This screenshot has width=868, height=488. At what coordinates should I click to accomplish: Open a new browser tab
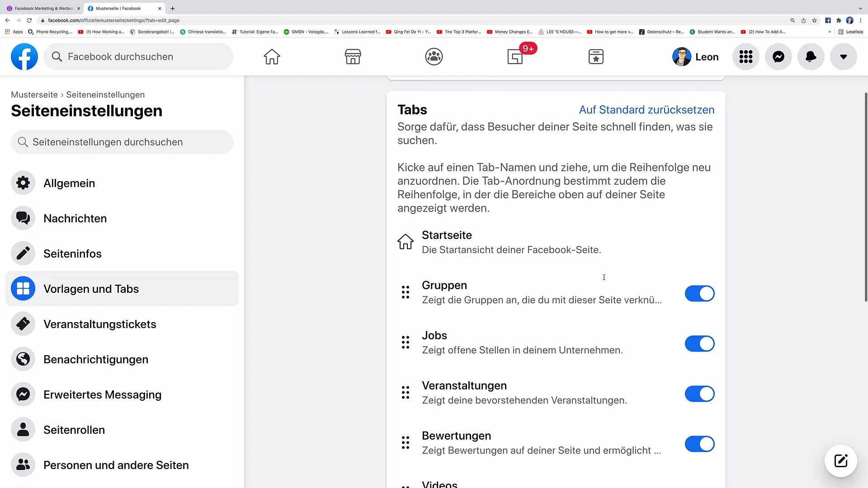172,8
